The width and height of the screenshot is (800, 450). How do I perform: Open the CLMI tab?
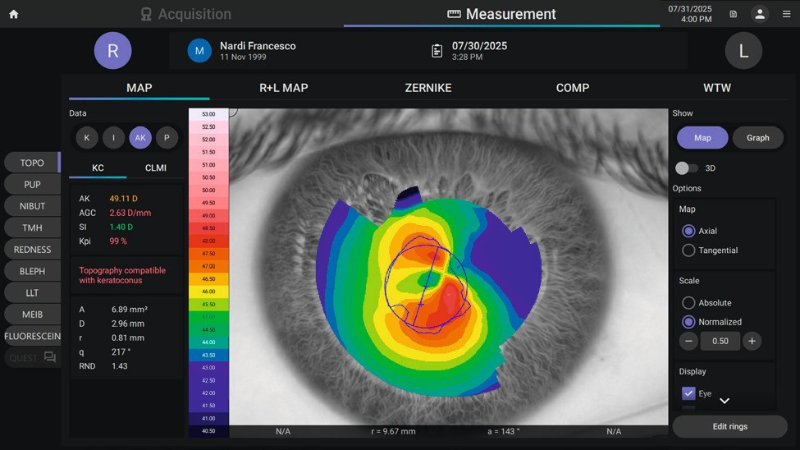[156, 168]
